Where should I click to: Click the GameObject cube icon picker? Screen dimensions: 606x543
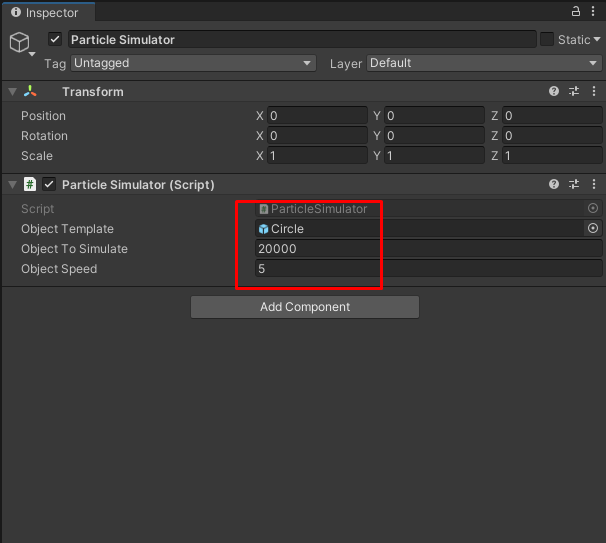coord(20,43)
